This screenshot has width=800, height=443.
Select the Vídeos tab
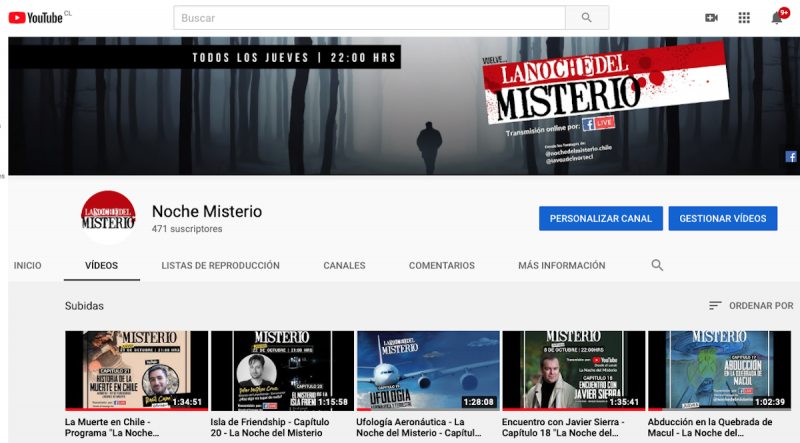click(102, 265)
